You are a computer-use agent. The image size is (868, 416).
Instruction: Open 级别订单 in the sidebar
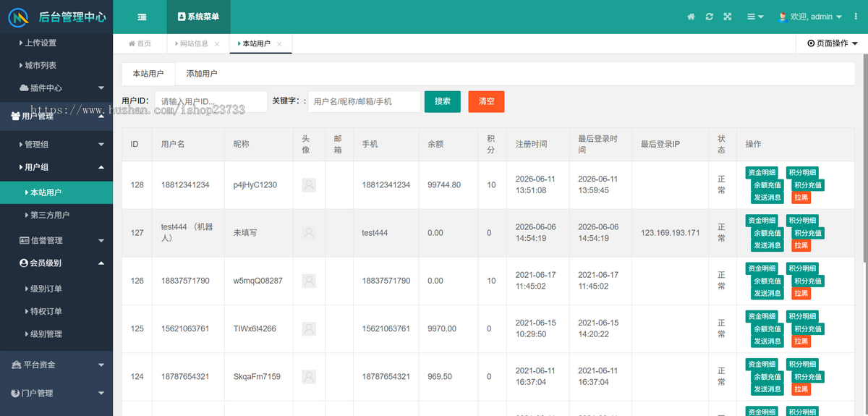click(56, 289)
